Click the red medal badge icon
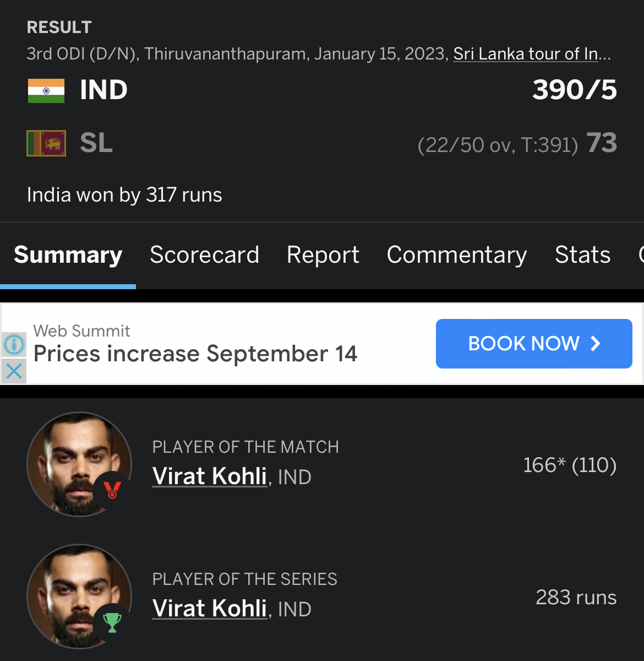This screenshot has width=644, height=661. click(112, 490)
